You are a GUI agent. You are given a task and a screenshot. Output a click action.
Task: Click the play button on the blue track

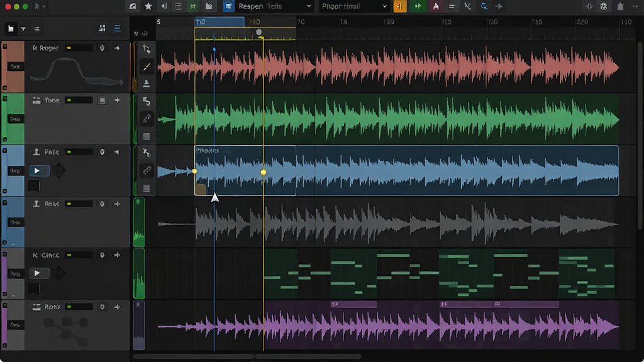point(38,170)
